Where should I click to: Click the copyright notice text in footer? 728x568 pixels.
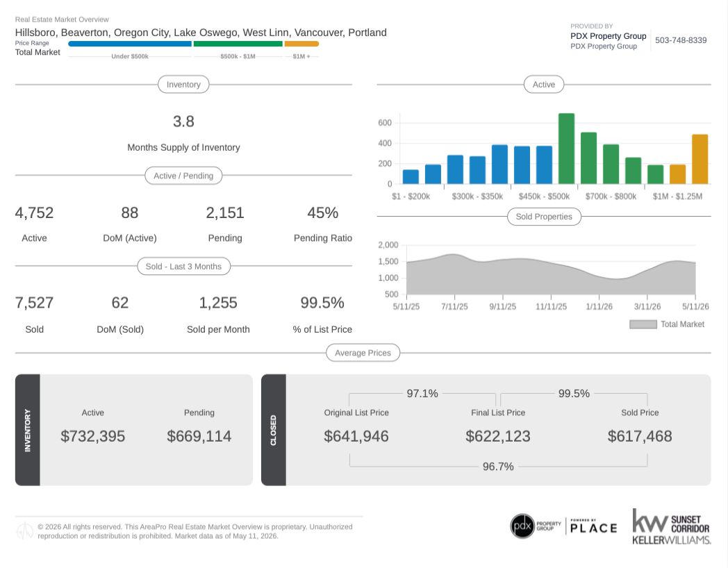195,531
